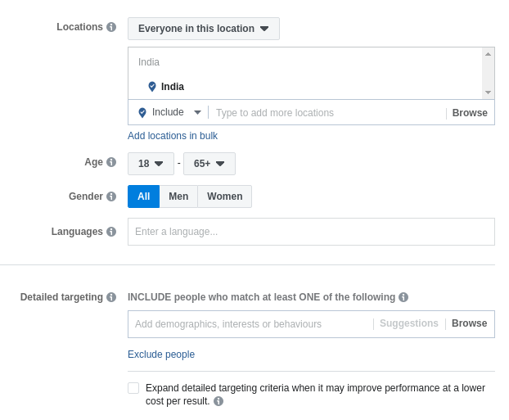Open minimum age 18 dropdown
Screen dimensions: 509x420
pyautogui.click(x=151, y=164)
